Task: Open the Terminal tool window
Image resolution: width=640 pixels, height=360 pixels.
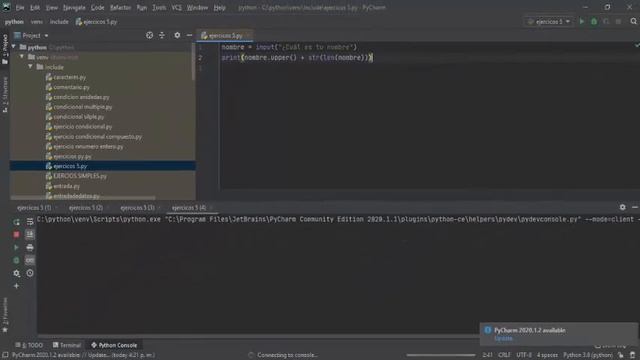Action: pos(67,345)
